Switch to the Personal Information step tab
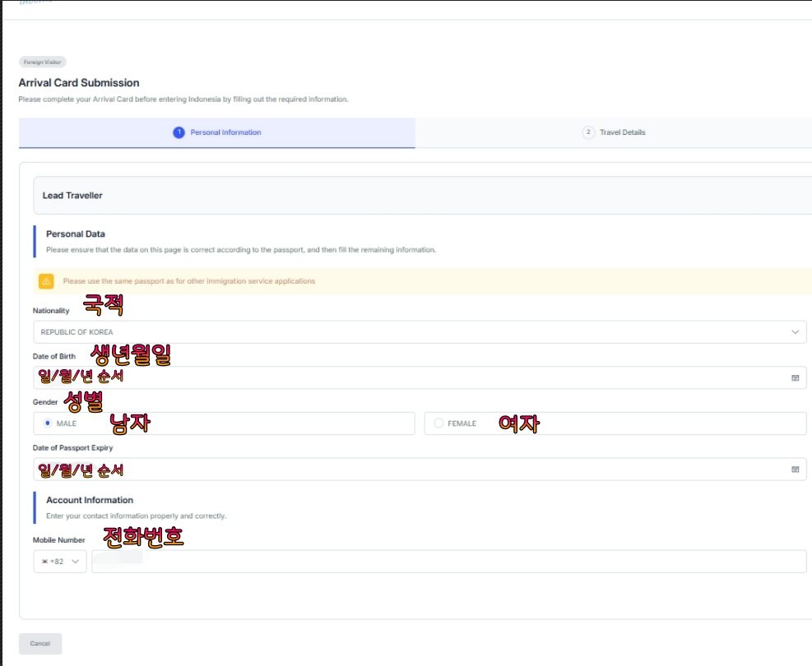Image resolution: width=812 pixels, height=666 pixels. click(x=217, y=132)
